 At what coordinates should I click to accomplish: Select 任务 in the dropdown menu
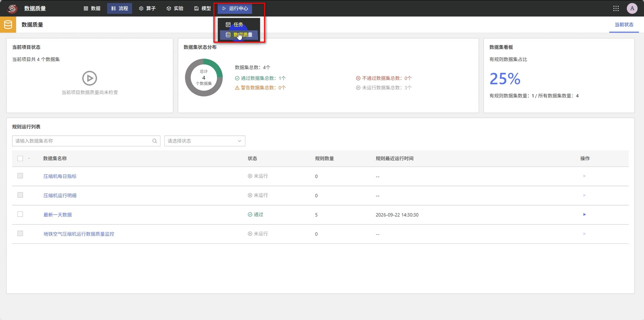pyautogui.click(x=239, y=25)
